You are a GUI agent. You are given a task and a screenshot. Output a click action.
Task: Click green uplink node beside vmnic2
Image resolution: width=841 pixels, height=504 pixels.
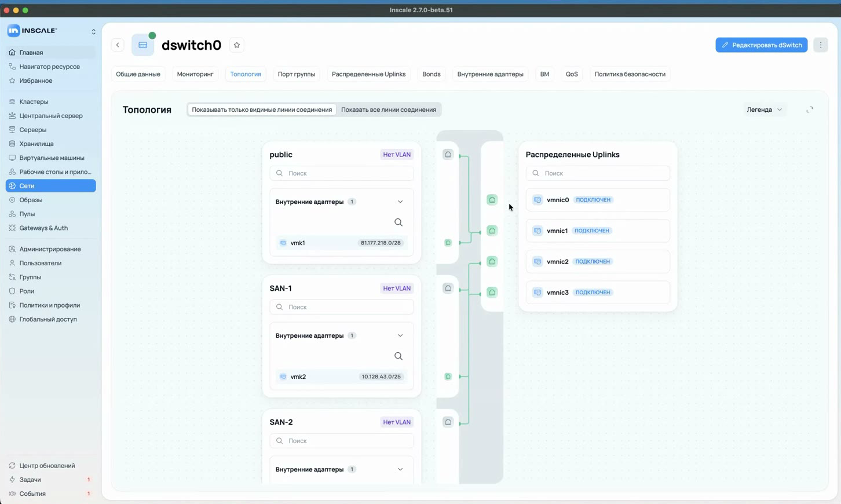[492, 262]
